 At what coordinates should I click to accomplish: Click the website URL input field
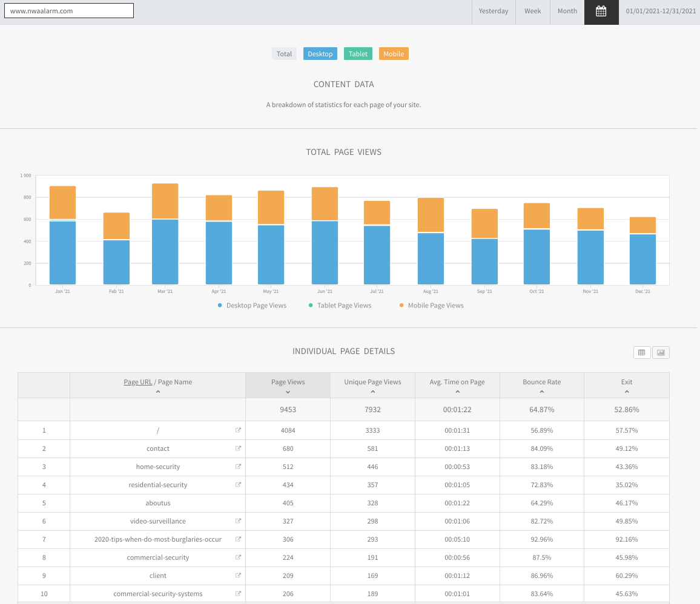click(x=68, y=11)
